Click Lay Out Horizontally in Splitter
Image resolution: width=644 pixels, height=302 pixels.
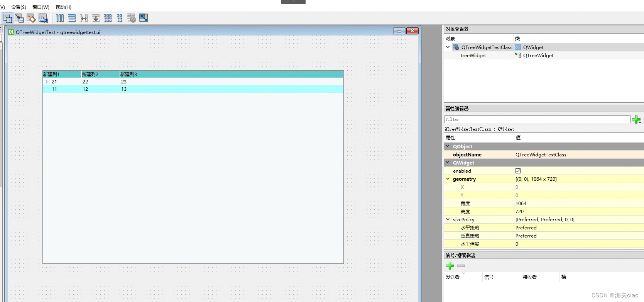coord(84,18)
